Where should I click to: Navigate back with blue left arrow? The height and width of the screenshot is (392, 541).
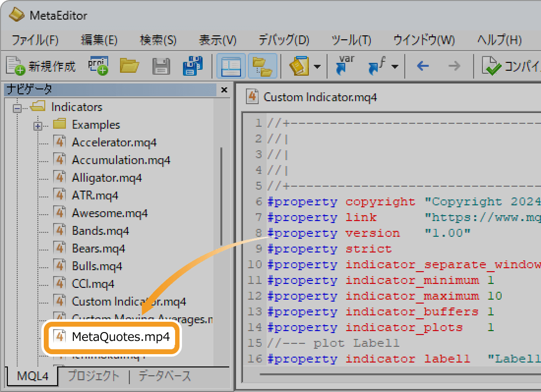423,65
